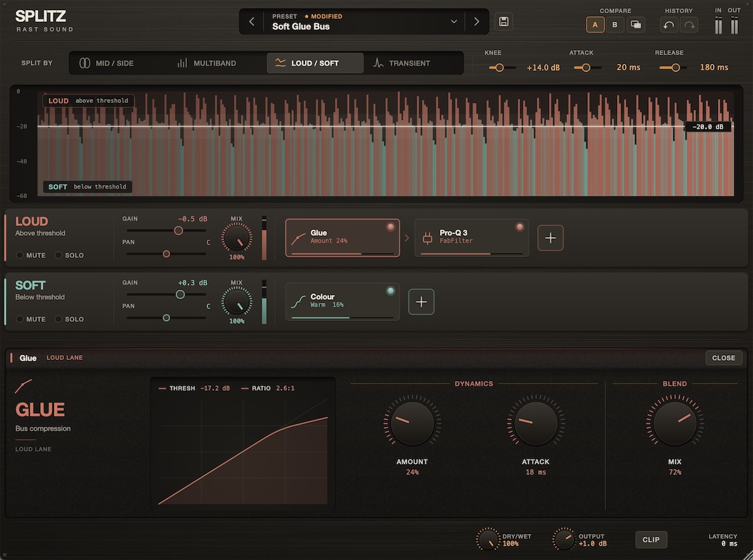Image resolution: width=753 pixels, height=560 pixels.
Task: Click the Soft lane Pan slider
Action: 166,318
